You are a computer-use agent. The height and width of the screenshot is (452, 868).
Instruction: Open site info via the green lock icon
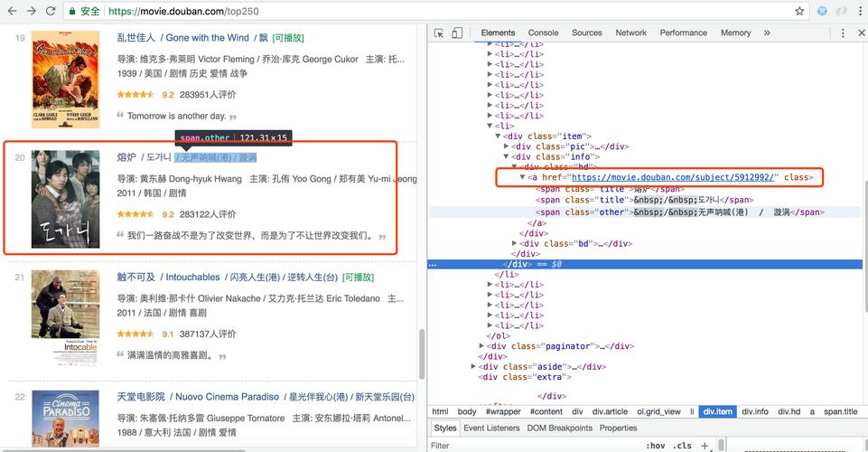point(72,11)
